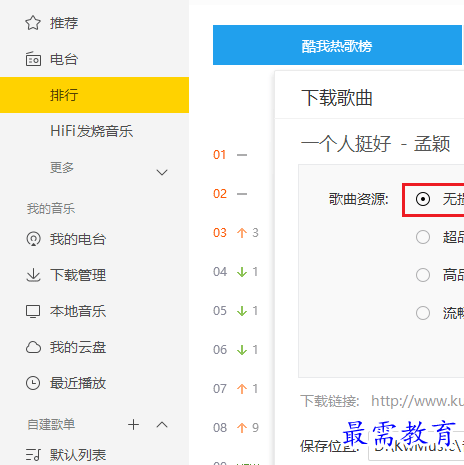Expand the 更多 chevron
Viewport: 464px width, 465px height.
[x=162, y=172]
